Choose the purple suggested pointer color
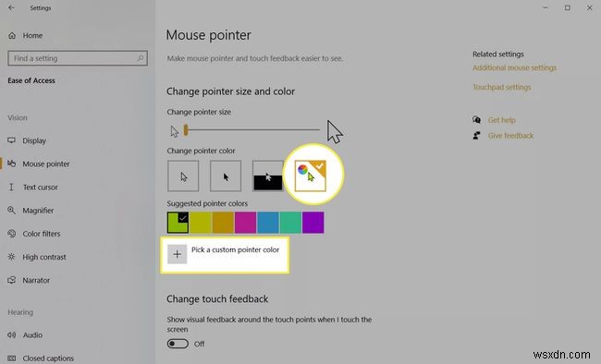The image size is (601, 364). pos(313,223)
